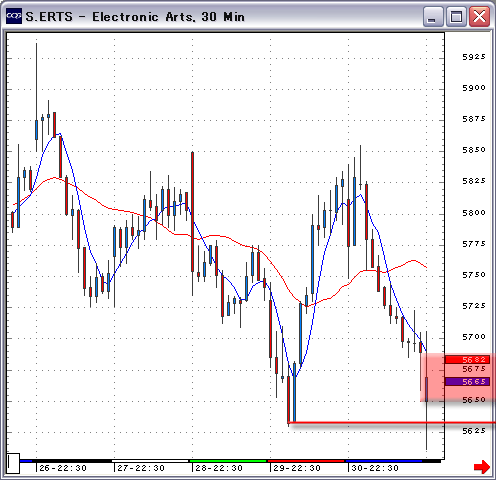Image resolution: width=496 pixels, height=480 pixels.
Task: Click the 5750 price scale value
Action: pyautogui.click(x=474, y=275)
